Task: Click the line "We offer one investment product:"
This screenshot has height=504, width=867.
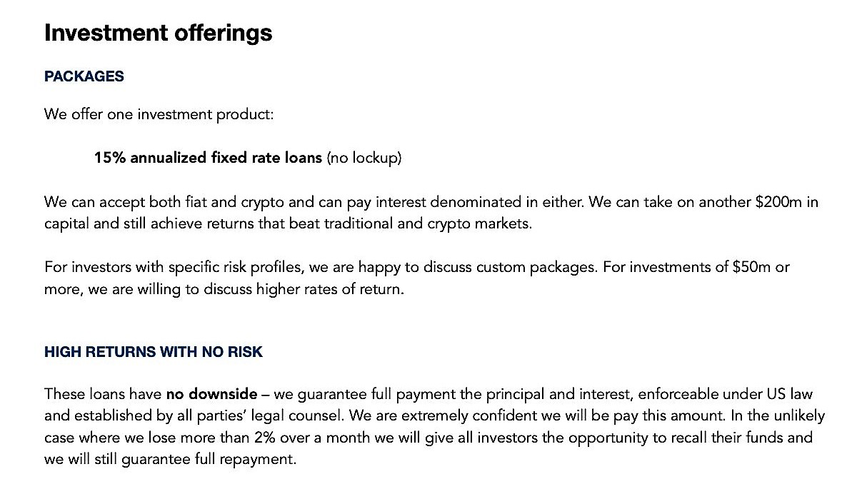Action: (x=159, y=114)
